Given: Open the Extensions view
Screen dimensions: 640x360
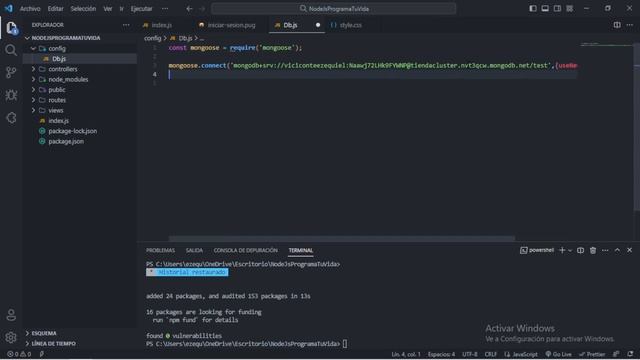Looking at the screenshot, I should [x=11, y=118].
